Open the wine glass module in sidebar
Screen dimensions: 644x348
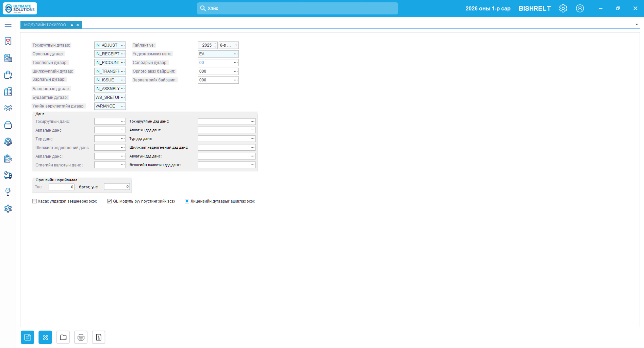(x=8, y=192)
